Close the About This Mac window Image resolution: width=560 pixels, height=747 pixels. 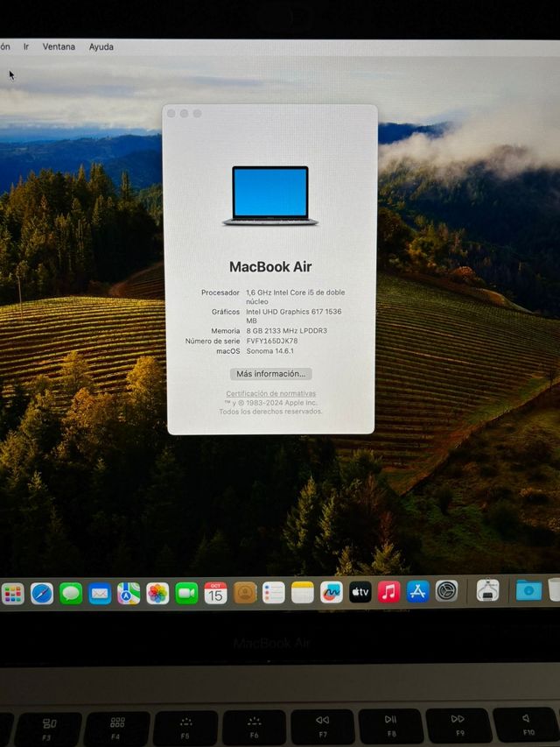[x=171, y=113]
